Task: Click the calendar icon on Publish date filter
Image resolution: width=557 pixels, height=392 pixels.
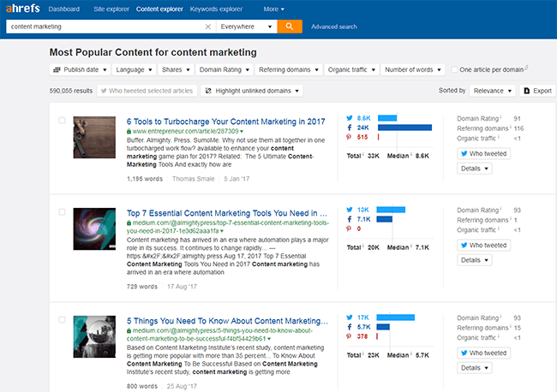Action: [57, 70]
